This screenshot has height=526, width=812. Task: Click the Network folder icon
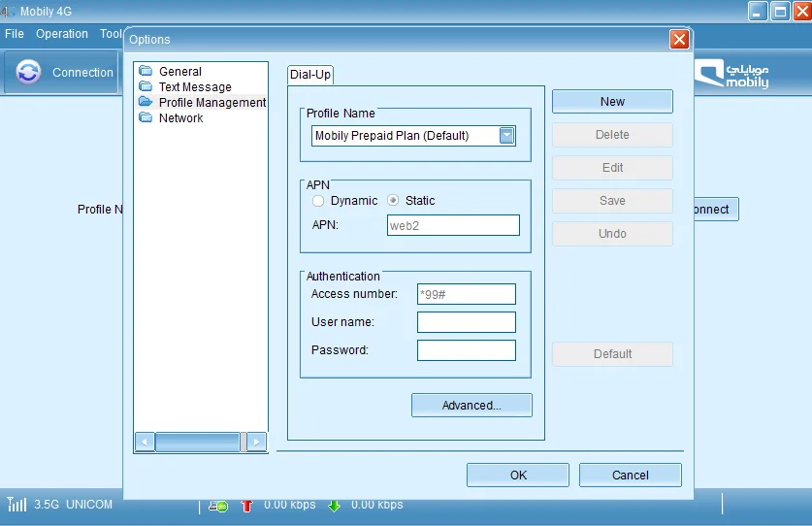click(146, 117)
